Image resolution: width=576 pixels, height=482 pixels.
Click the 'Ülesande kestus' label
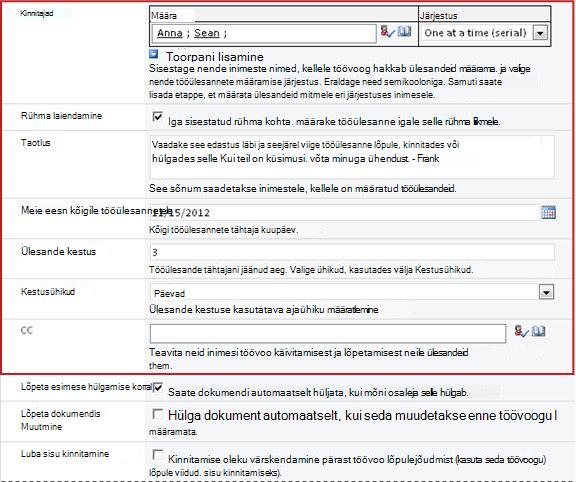pyautogui.click(x=58, y=252)
